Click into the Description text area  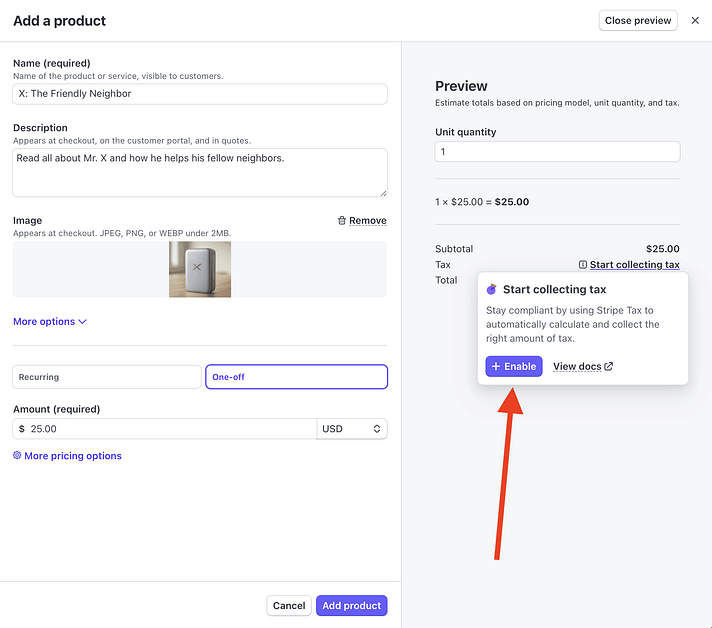coord(199,172)
